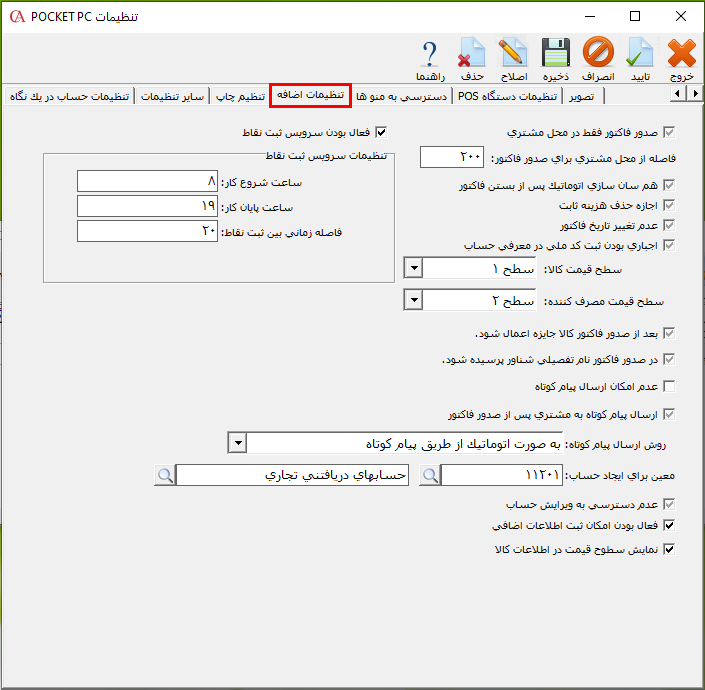Switch to the سایر تنظیمات tab
Viewport: 705px width, 690px height.
pyautogui.click(x=172, y=96)
